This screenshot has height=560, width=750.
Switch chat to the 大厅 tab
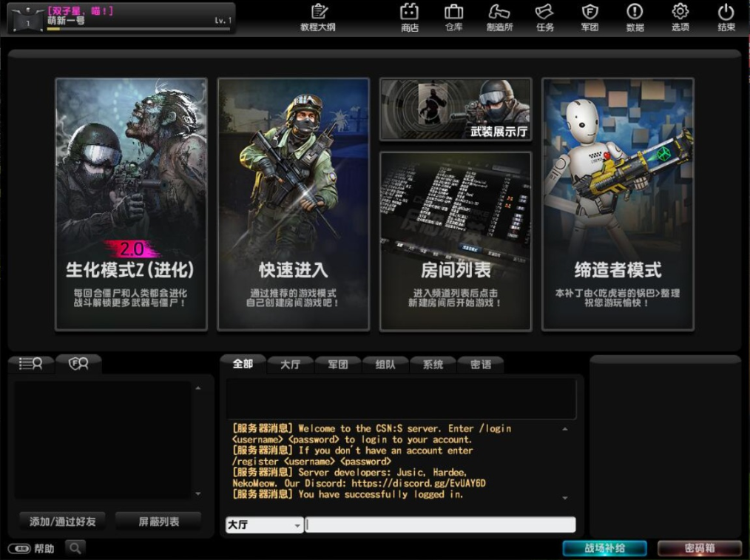tap(291, 365)
